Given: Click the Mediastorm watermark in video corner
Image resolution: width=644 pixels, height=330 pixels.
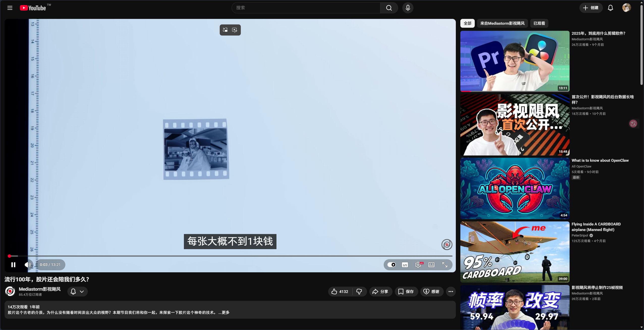Looking at the screenshot, I should 447,245.
